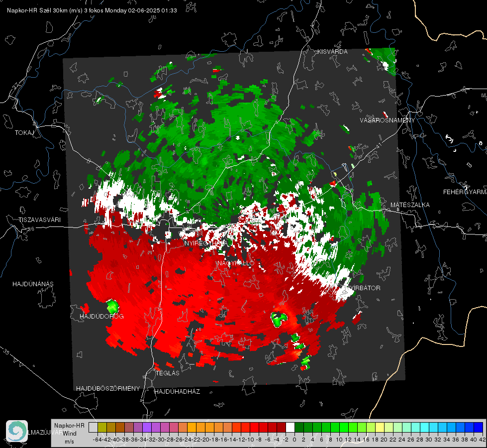Click the 'HAJDÚBÖSZÖRMÉNY' map label
Screen dimensions: 487x448
click(x=108, y=389)
